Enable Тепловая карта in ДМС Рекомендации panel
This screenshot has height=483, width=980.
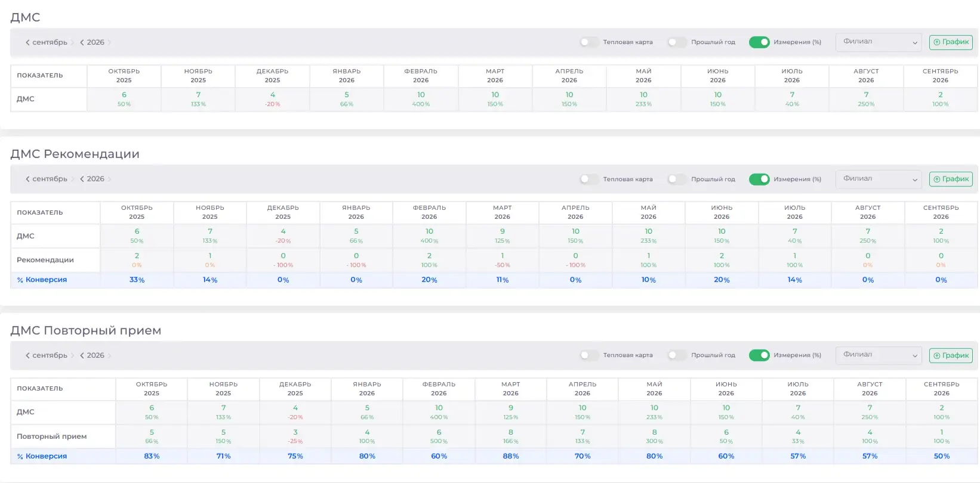(x=588, y=179)
